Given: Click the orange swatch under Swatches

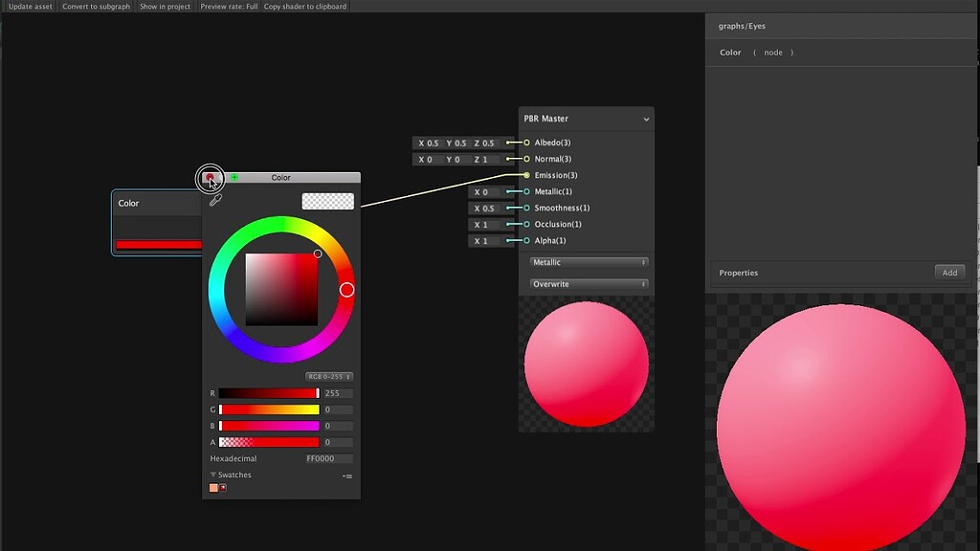Looking at the screenshot, I should pos(212,487).
